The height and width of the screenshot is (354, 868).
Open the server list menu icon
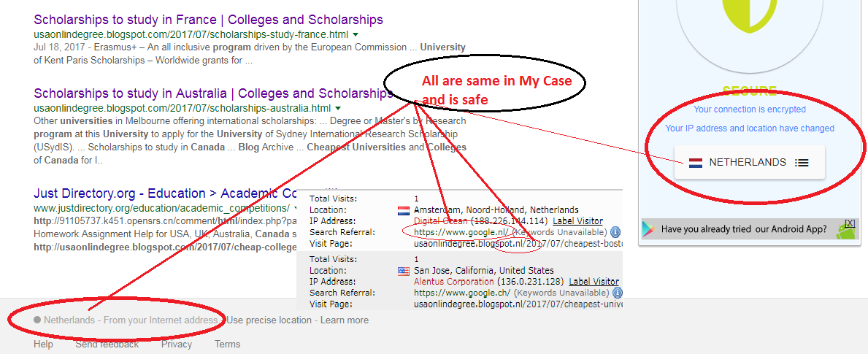(802, 163)
